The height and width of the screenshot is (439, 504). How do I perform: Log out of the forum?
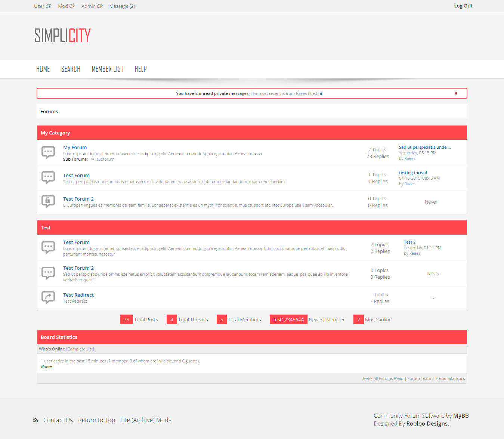click(x=463, y=6)
